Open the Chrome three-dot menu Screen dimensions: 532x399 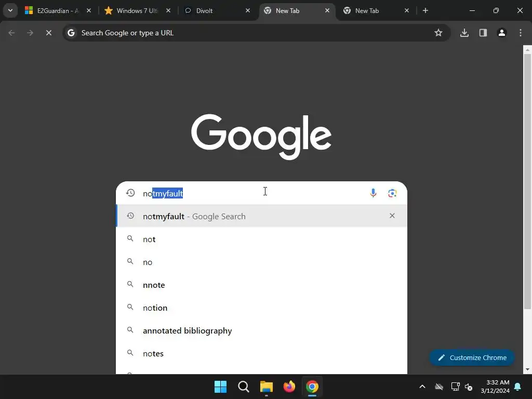click(x=521, y=33)
